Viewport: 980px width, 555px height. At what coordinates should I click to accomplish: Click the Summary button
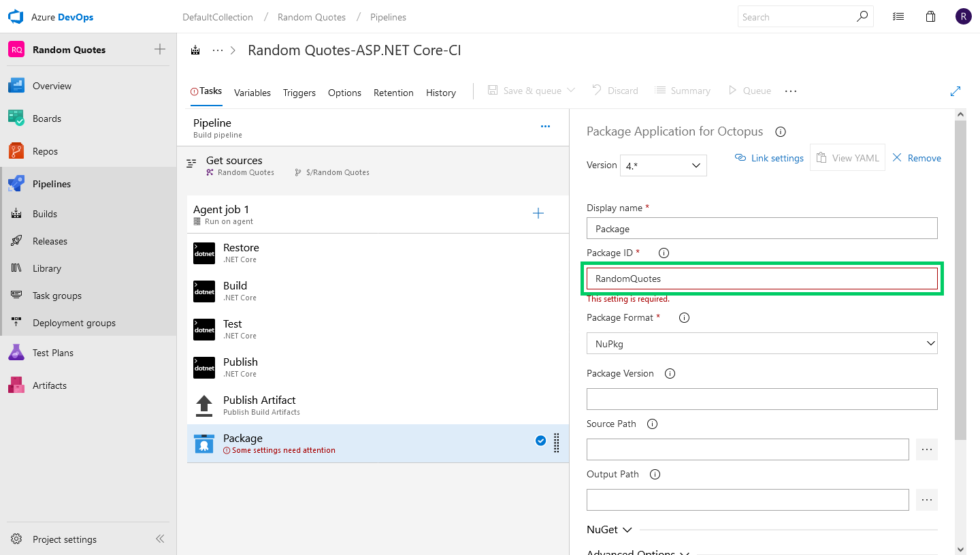[x=683, y=91]
